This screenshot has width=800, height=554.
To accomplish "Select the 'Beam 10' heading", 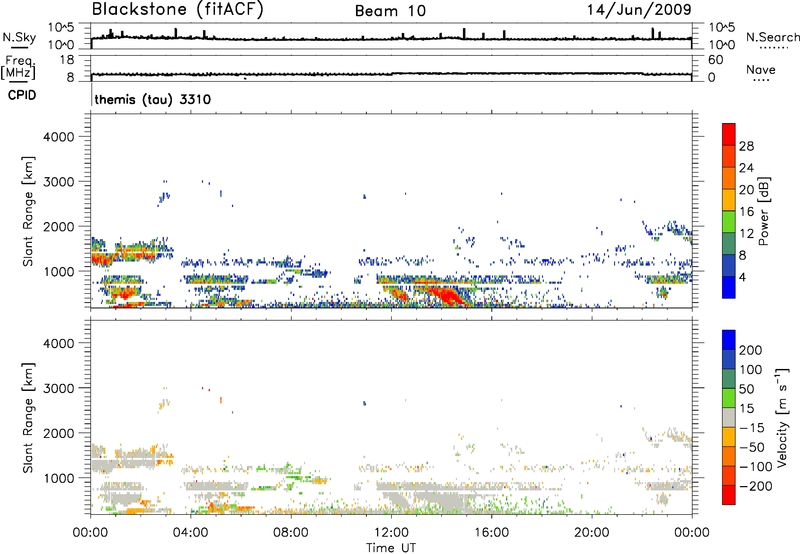I will (390, 11).
